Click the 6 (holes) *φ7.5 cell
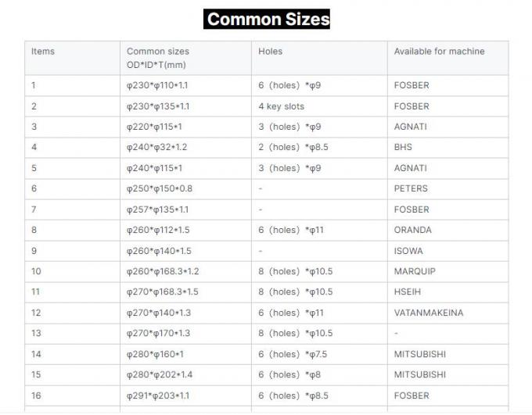 tap(291, 354)
